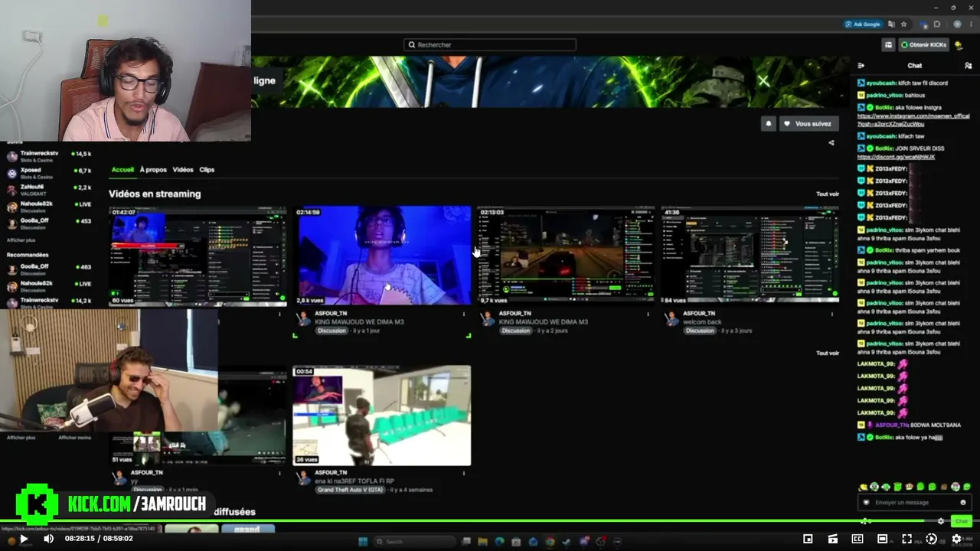Open the Kick user avatar menu
Viewport: 980px width, 551px height.
[x=959, y=44]
